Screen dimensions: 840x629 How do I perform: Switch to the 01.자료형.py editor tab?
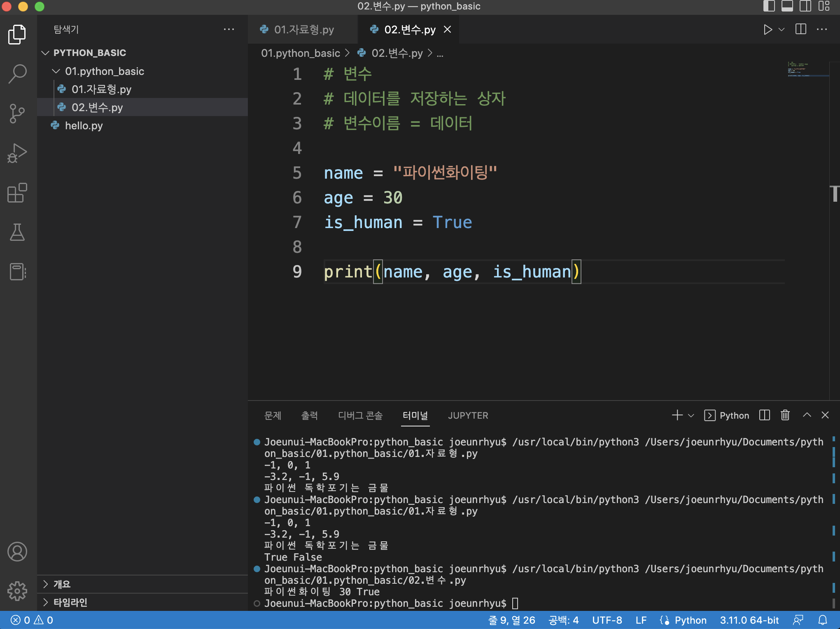coord(303,30)
